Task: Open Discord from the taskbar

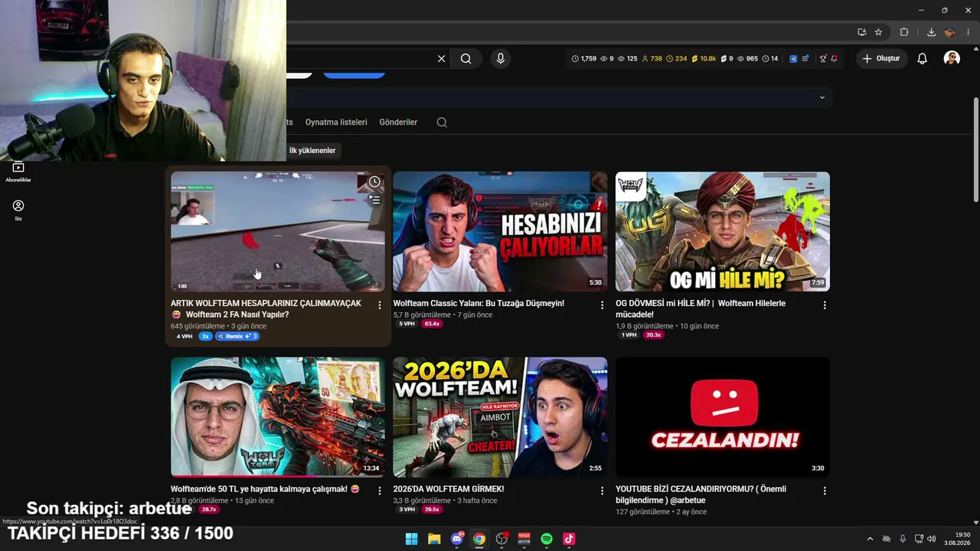Action: click(x=457, y=539)
